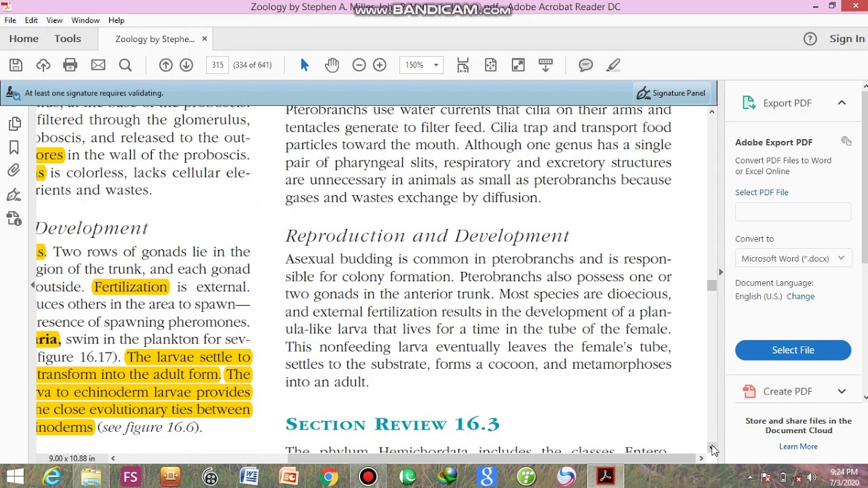
Task: Add a comment sticky note icon
Action: [x=586, y=65]
